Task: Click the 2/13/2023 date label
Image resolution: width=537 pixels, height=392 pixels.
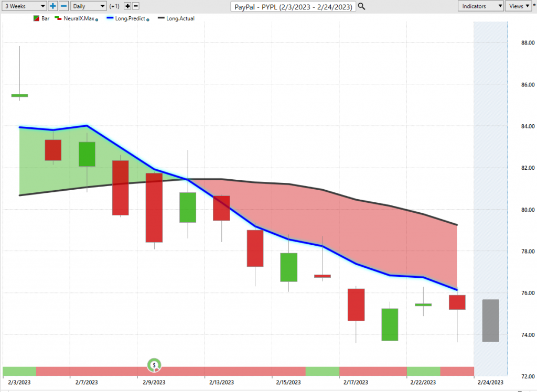Action: [222, 383]
